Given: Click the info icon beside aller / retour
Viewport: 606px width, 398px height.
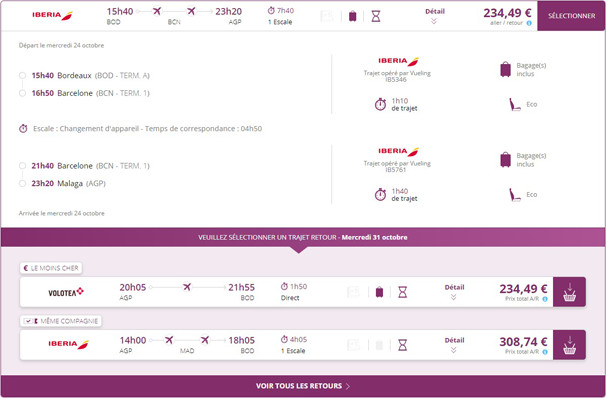Looking at the screenshot, I should (x=529, y=23).
